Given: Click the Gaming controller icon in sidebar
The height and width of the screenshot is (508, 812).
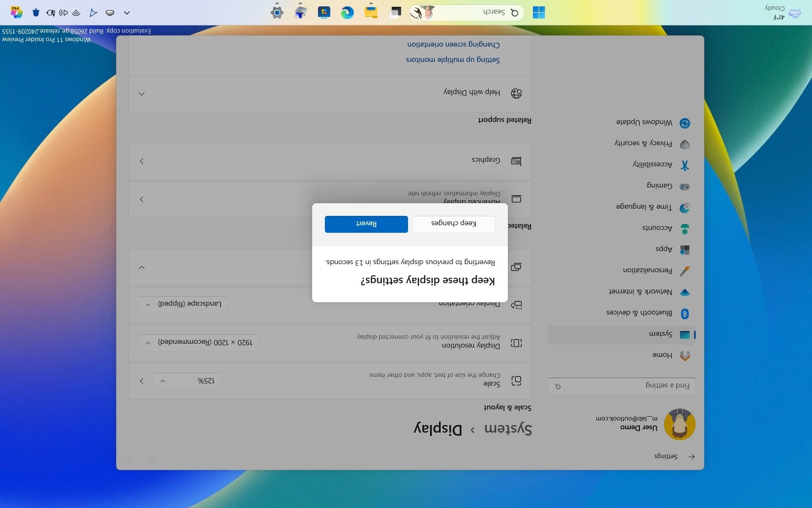Looking at the screenshot, I should (686, 186).
